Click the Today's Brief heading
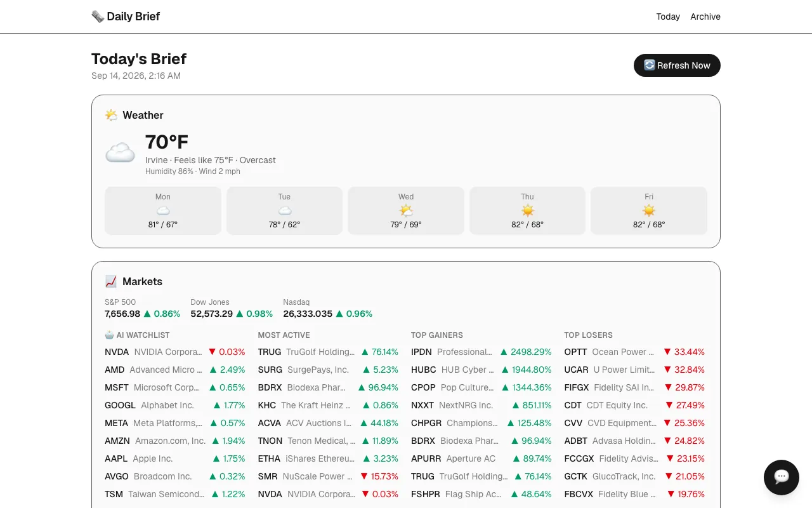812x508 pixels. click(x=139, y=59)
